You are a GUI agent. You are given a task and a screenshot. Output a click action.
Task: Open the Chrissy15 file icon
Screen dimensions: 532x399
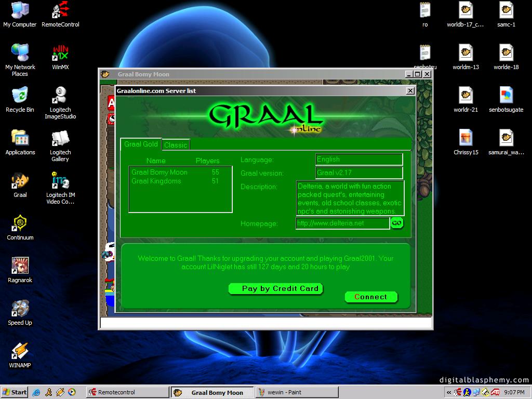(465, 139)
